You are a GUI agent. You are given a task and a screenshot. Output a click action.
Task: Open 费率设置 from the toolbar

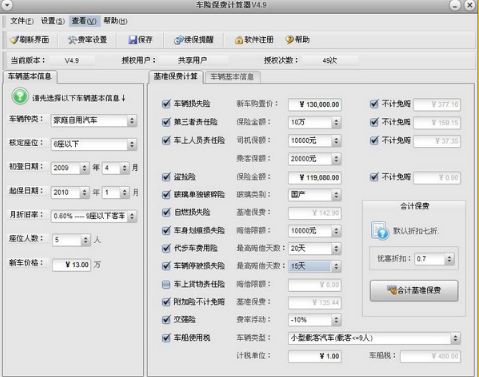pyautogui.click(x=87, y=40)
